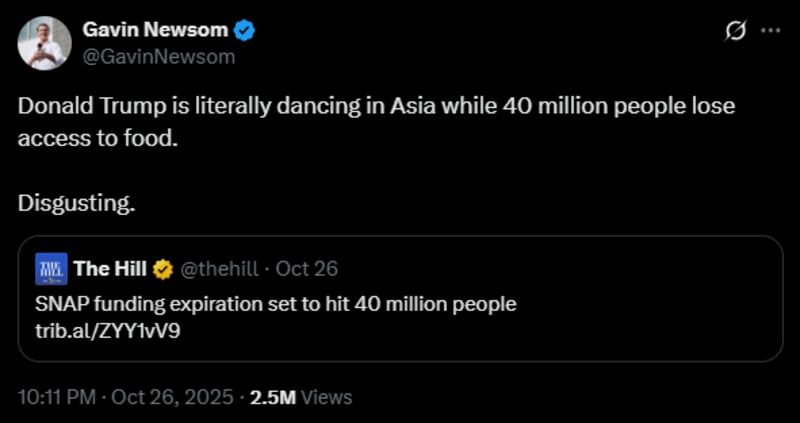Follow the trib.al/ZYY1vV9 link
The width and height of the screenshot is (800, 423).
pyautogui.click(x=108, y=329)
